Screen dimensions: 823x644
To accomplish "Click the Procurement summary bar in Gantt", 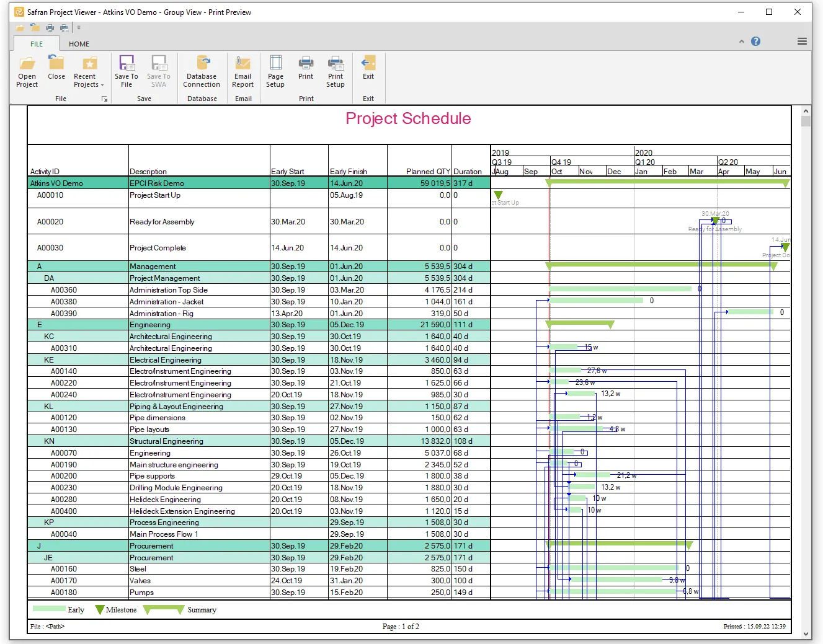I will click(x=619, y=544).
